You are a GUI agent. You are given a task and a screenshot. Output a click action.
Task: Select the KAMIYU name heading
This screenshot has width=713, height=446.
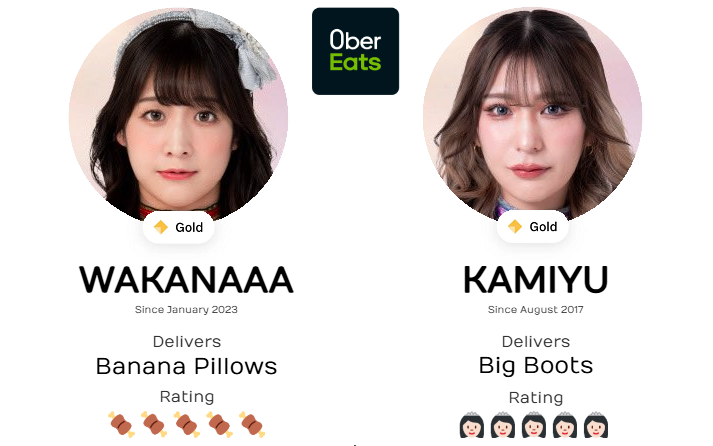click(536, 280)
